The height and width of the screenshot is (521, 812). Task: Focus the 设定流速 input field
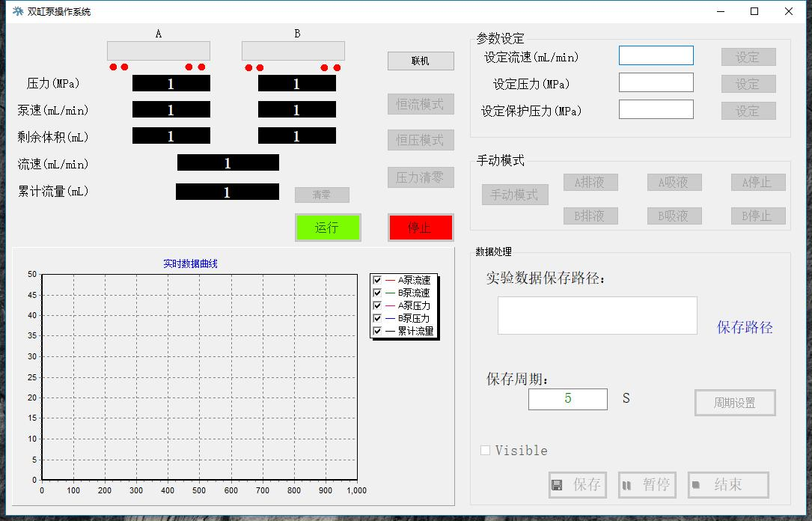click(x=656, y=55)
